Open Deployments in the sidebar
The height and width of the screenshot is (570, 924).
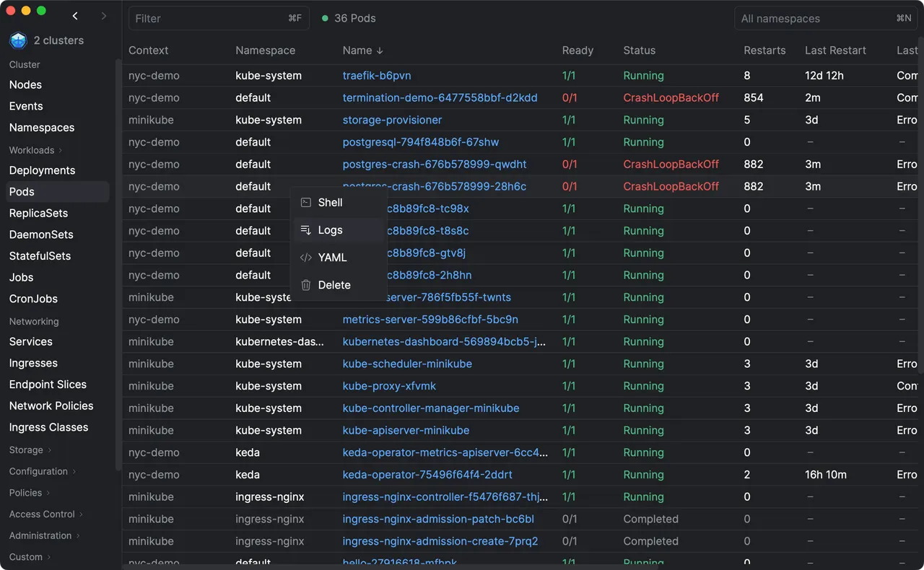click(x=42, y=170)
